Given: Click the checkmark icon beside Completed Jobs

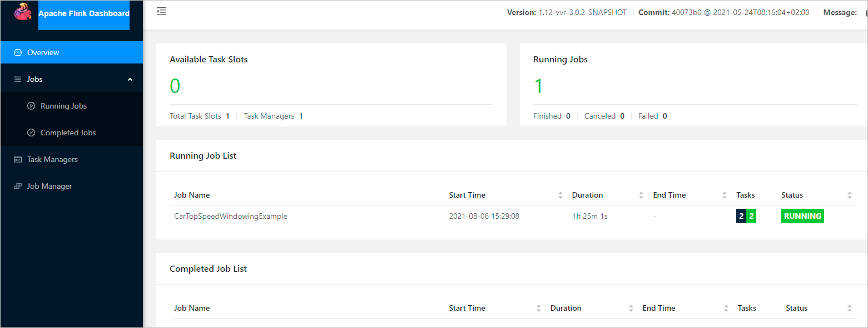Looking at the screenshot, I should click(31, 132).
